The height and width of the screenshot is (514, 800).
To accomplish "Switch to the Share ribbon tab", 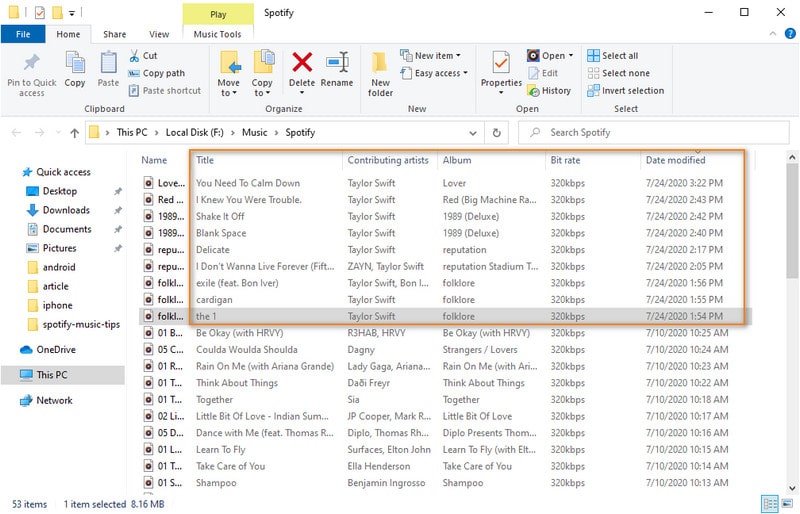I will point(114,34).
